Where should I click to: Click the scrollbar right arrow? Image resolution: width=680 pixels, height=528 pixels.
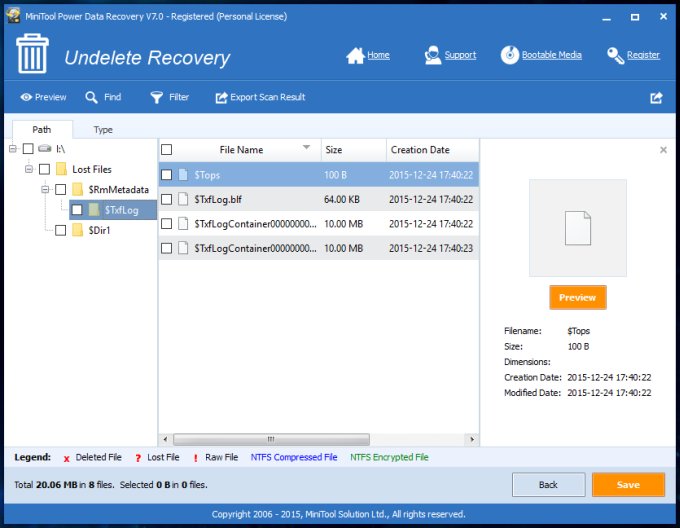pyautogui.click(x=472, y=439)
